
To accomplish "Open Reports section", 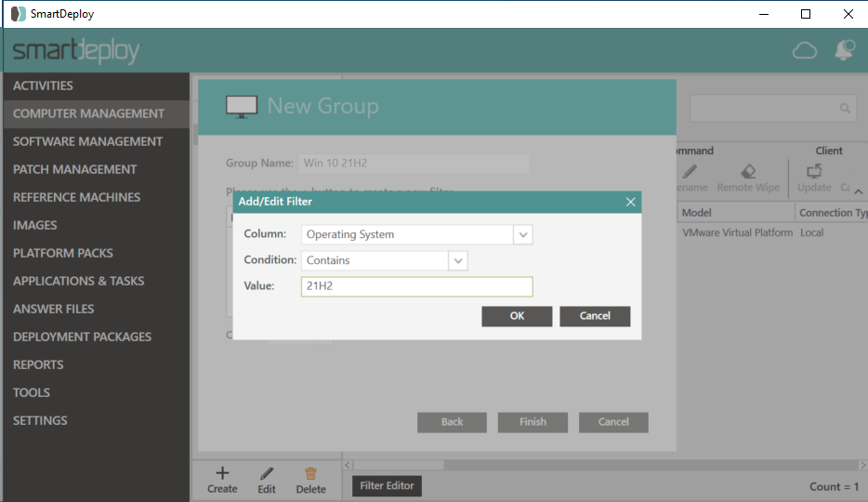I will [x=97, y=364].
